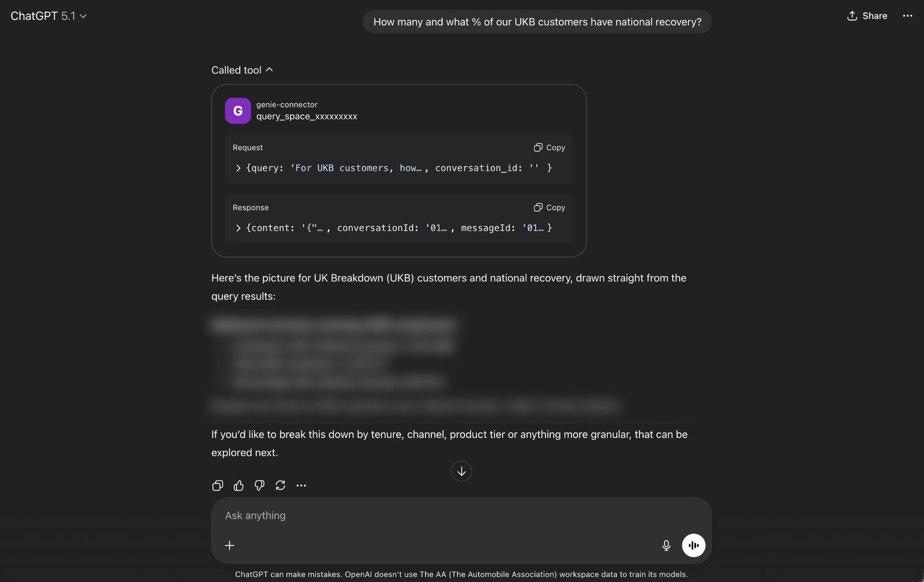Screen dimensions: 924x582
Task: Click the purple genie-connector G icon
Action: point(238,111)
